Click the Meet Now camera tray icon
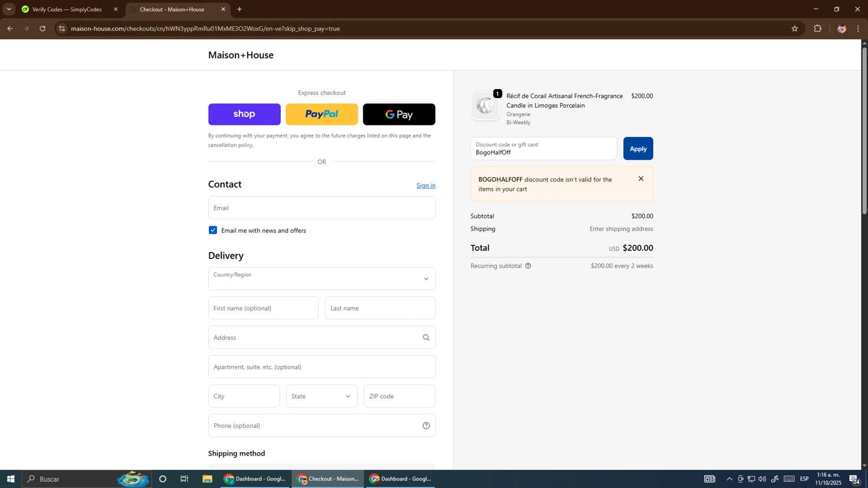The height and width of the screenshot is (488, 868). point(740,479)
